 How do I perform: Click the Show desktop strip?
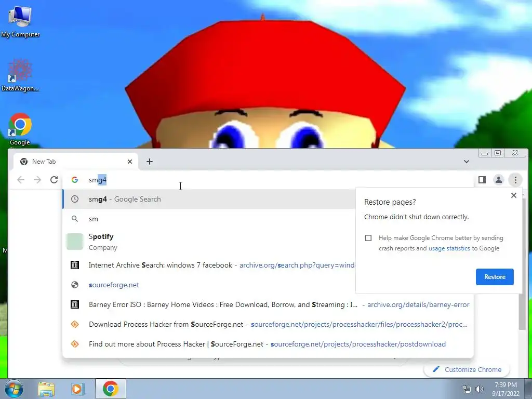[528, 389]
